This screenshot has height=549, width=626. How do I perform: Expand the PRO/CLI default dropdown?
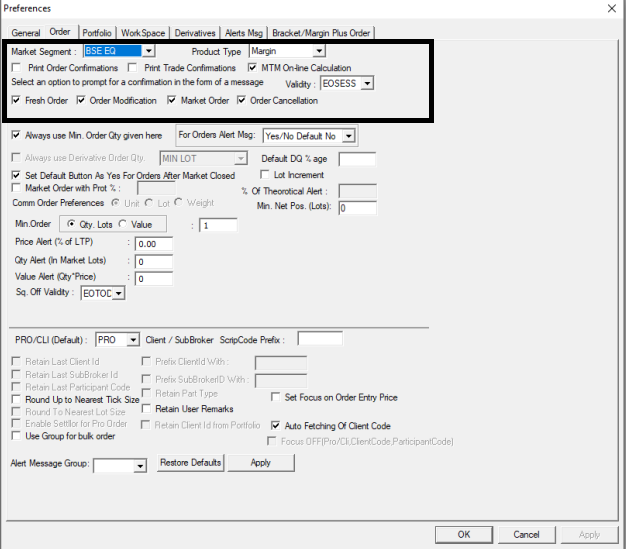click(134, 339)
